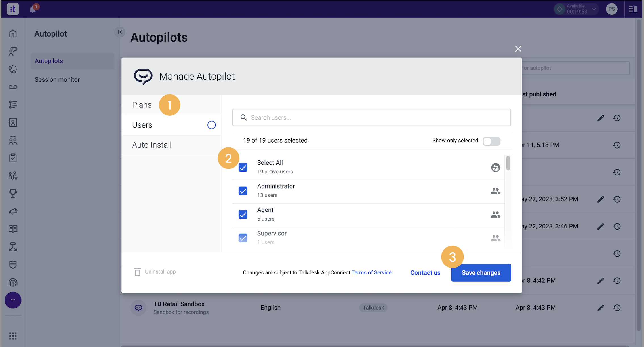Open the trophy sidebar icon
This screenshot has width=644, height=347.
tap(13, 193)
